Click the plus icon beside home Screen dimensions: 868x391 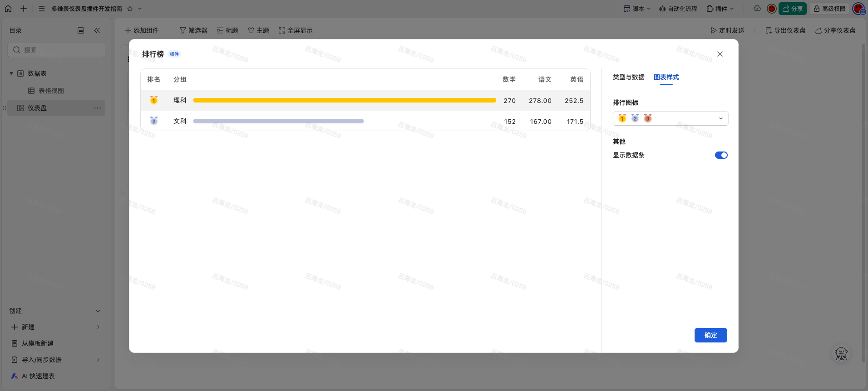pos(24,9)
